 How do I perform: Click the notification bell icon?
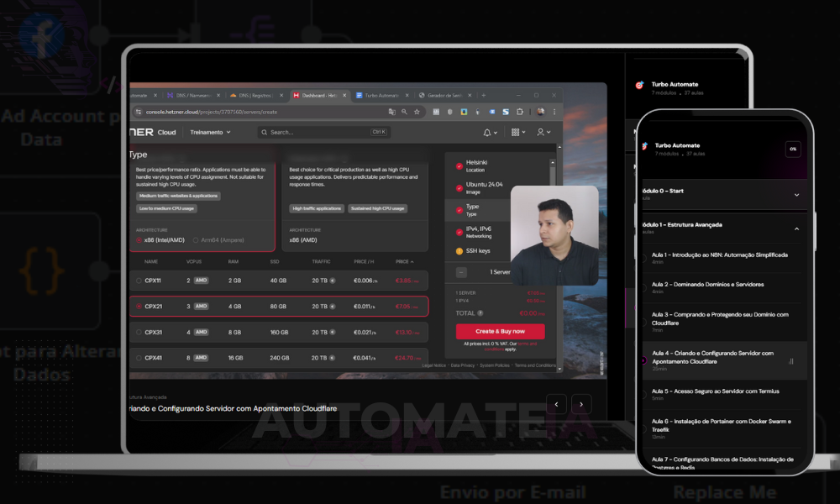[x=487, y=133]
